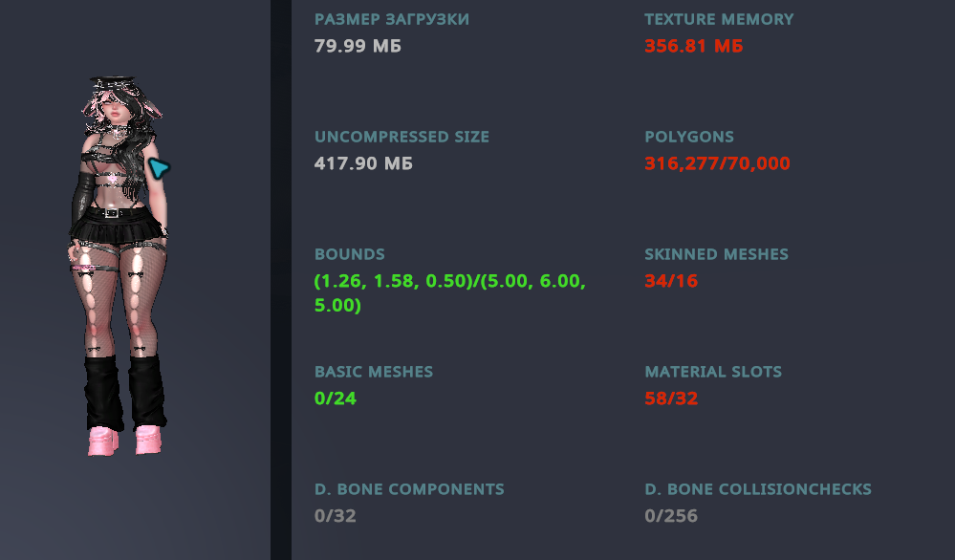Click the BOUNDS heading label
The image size is (955, 560).
coord(350,254)
